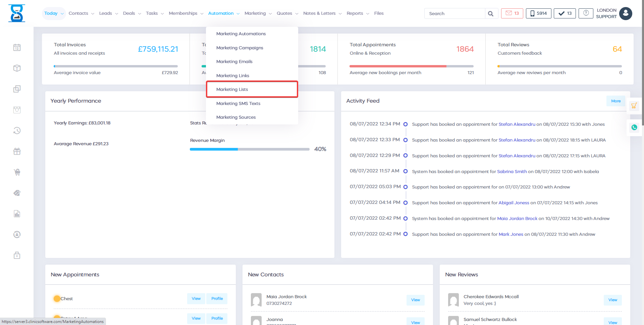Open the shopping cart sidebar icon

coord(17,172)
